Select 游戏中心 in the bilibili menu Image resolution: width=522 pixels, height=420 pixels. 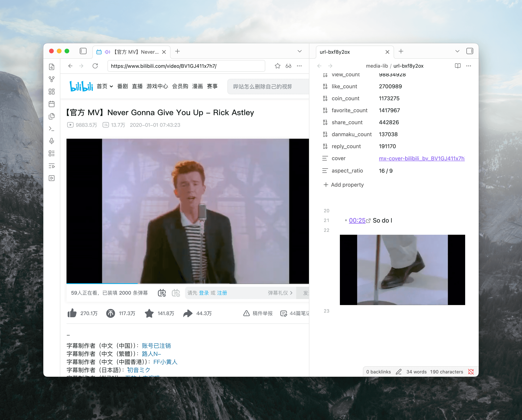(157, 86)
